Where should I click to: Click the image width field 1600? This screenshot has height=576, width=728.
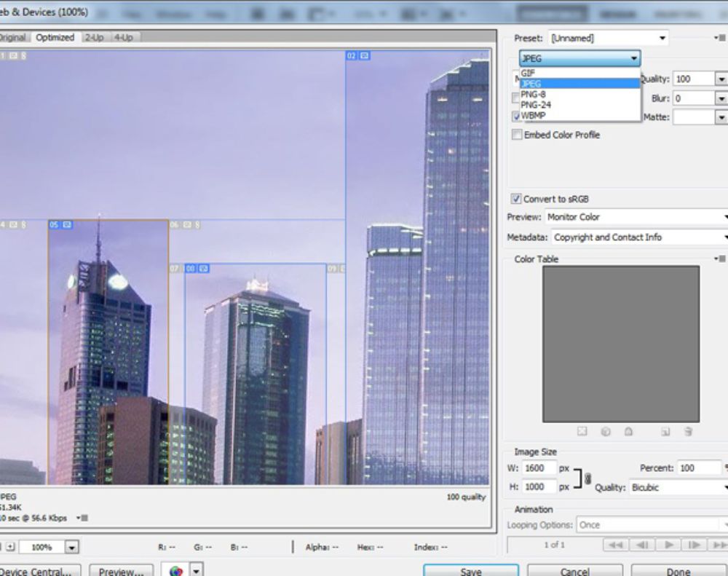coord(539,467)
